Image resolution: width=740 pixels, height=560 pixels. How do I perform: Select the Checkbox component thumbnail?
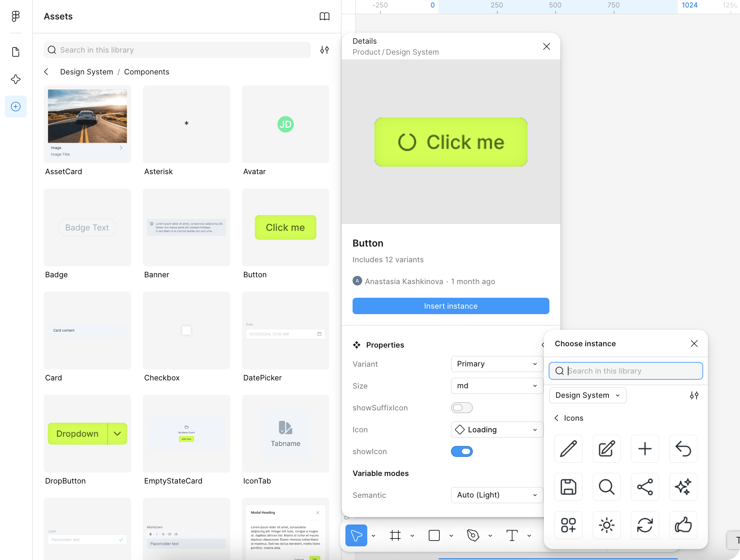[x=187, y=331]
